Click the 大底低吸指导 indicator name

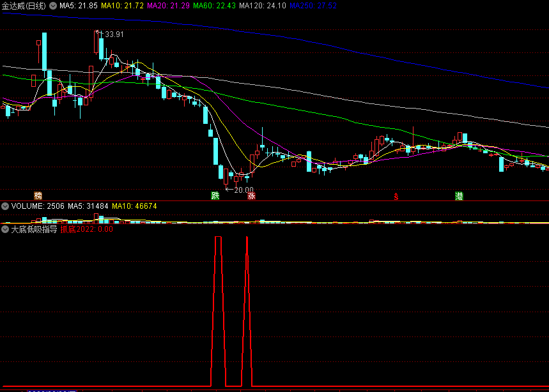pyautogui.click(x=34, y=229)
